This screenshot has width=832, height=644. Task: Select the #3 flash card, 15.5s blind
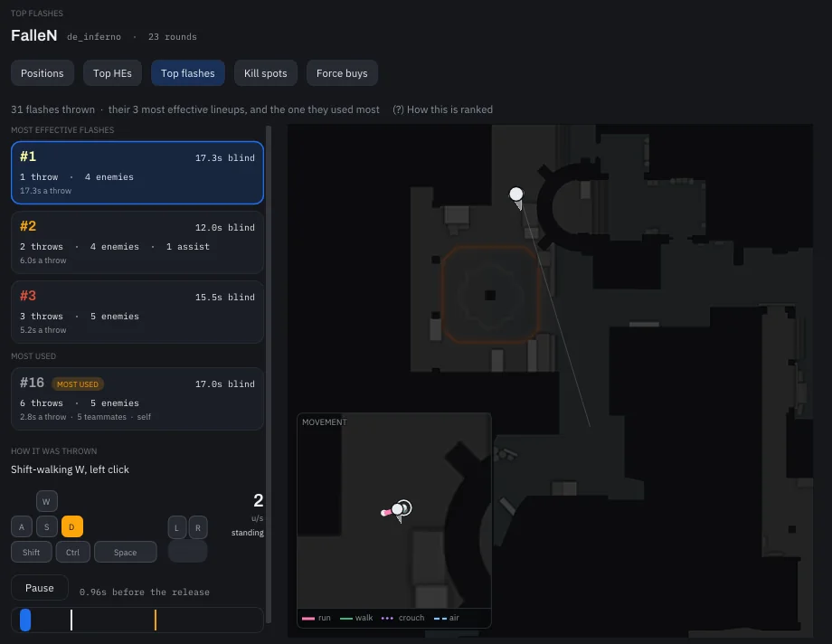tap(137, 312)
